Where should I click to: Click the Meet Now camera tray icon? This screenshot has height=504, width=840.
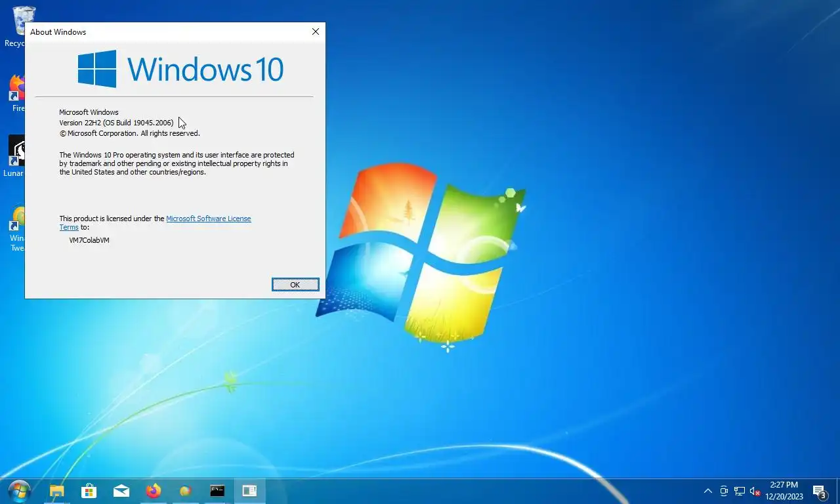724,491
